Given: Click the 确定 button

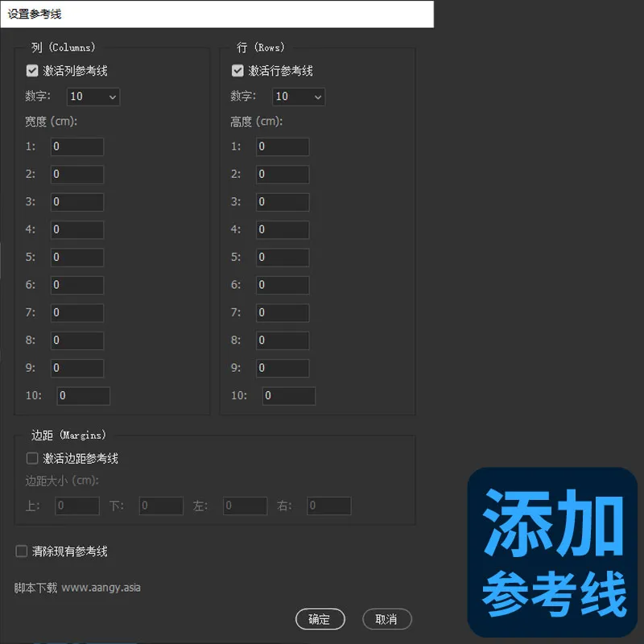Looking at the screenshot, I should 320,619.
